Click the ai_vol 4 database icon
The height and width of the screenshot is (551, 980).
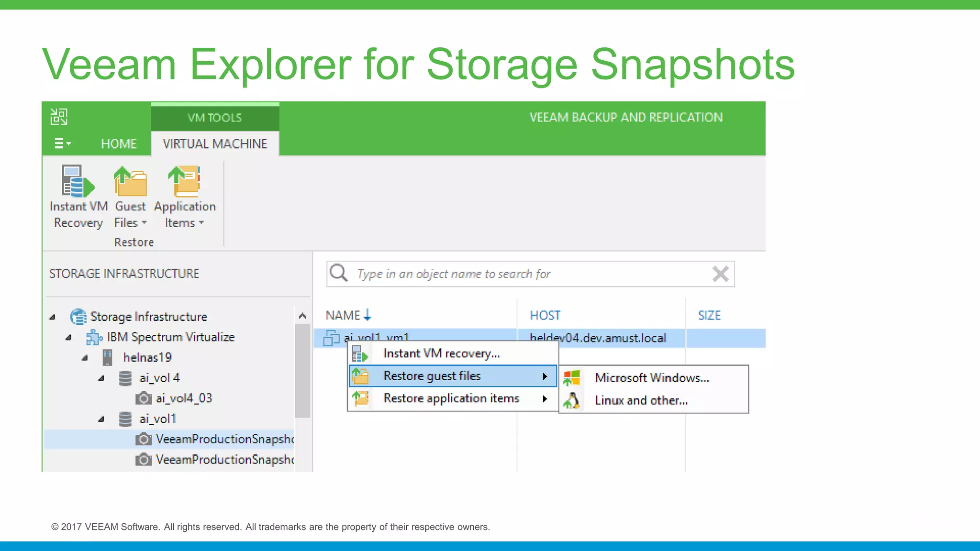click(125, 378)
